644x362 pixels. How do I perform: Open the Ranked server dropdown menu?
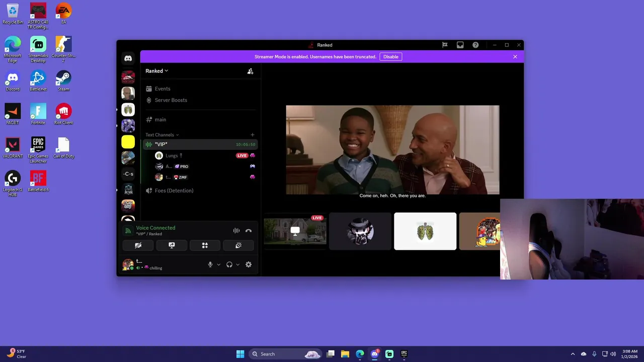pyautogui.click(x=157, y=71)
